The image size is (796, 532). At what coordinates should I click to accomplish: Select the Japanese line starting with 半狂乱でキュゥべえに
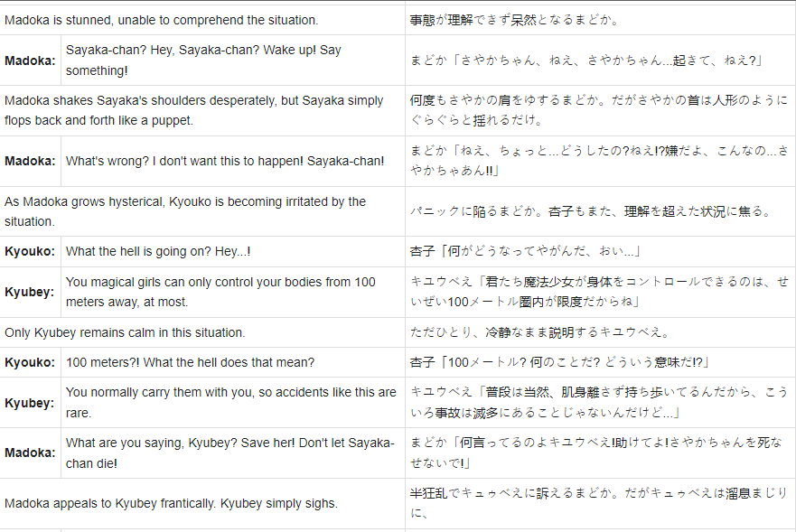[598, 503]
